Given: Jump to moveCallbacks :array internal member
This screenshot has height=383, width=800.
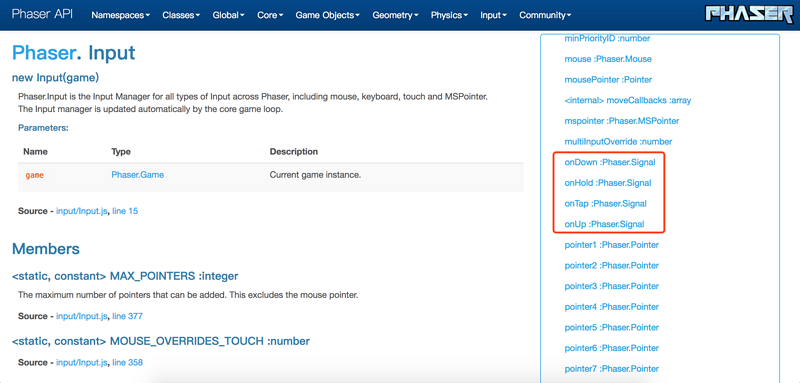Looking at the screenshot, I should pyautogui.click(x=628, y=100).
